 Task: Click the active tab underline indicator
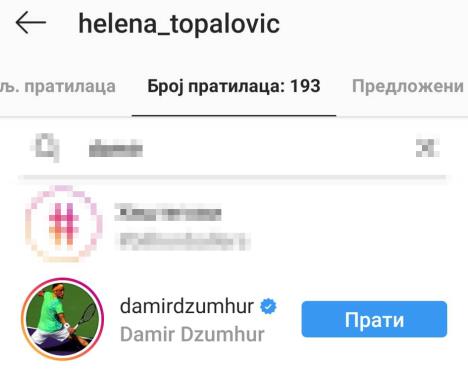[x=234, y=115]
